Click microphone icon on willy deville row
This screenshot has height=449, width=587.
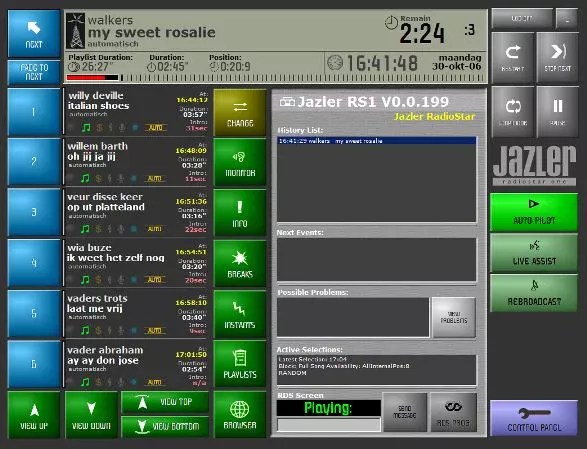click(x=122, y=128)
